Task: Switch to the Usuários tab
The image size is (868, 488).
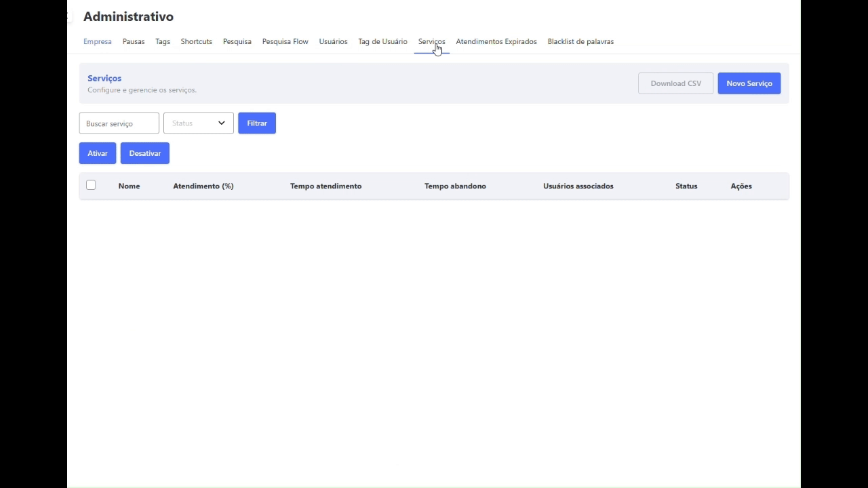Action: [x=333, y=41]
